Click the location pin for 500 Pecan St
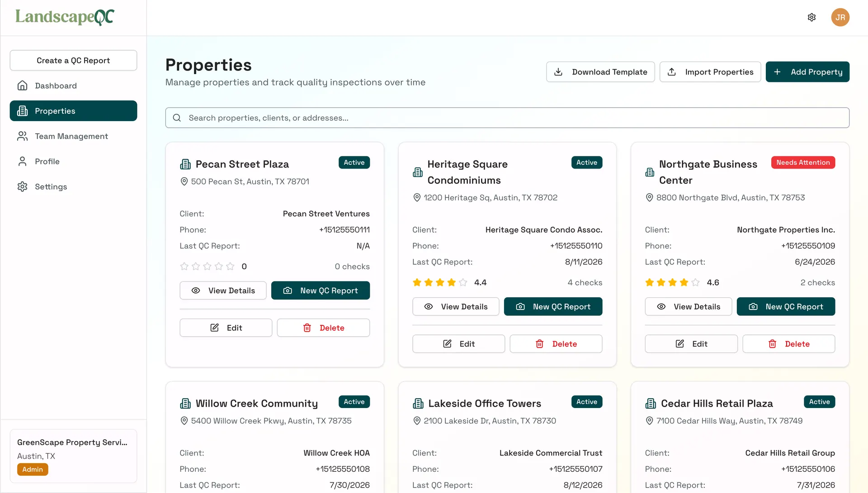Image resolution: width=868 pixels, height=493 pixels. click(x=184, y=182)
